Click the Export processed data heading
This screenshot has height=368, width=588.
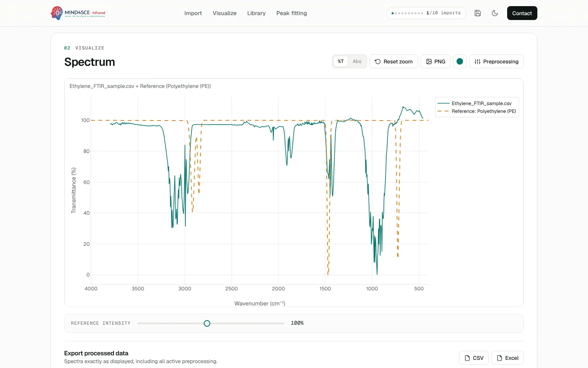(96, 353)
